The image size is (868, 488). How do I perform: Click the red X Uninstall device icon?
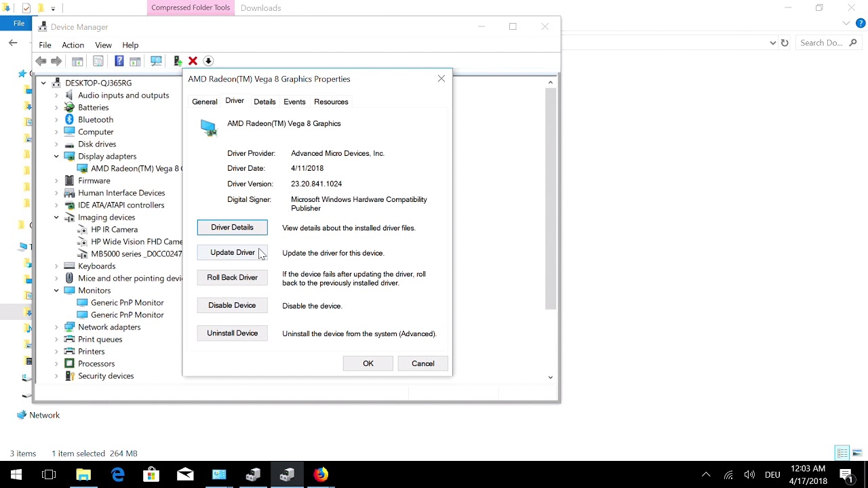pos(193,61)
